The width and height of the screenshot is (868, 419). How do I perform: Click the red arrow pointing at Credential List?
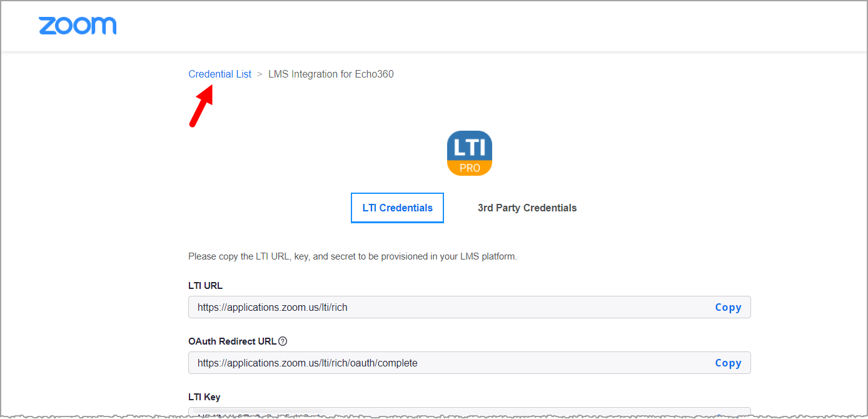[x=201, y=108]
